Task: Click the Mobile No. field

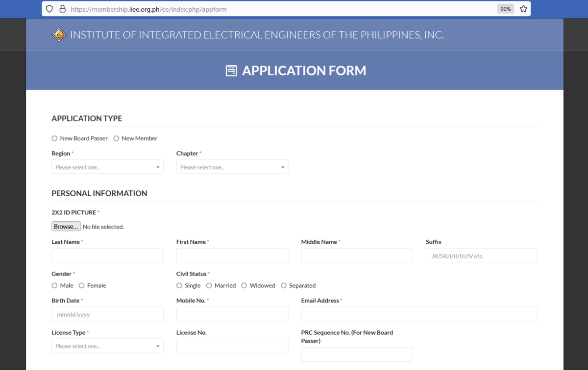Action: (232, 314)
